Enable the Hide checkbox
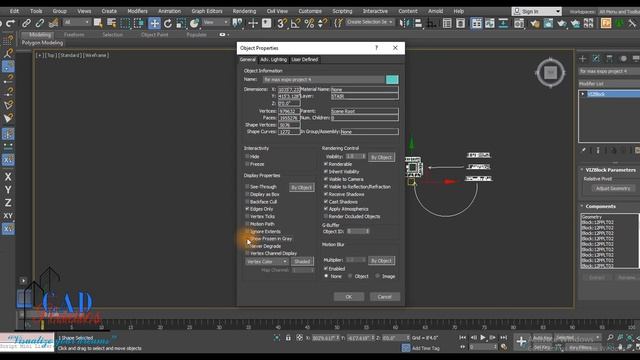Screen dimensions: 640x360 coord(247,156)
